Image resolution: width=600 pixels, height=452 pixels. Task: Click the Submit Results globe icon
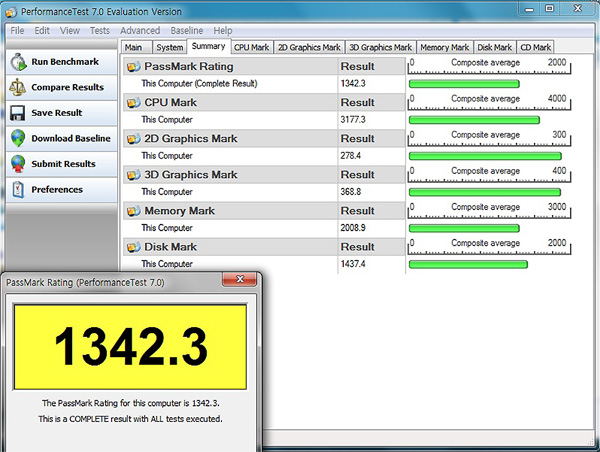18,164
